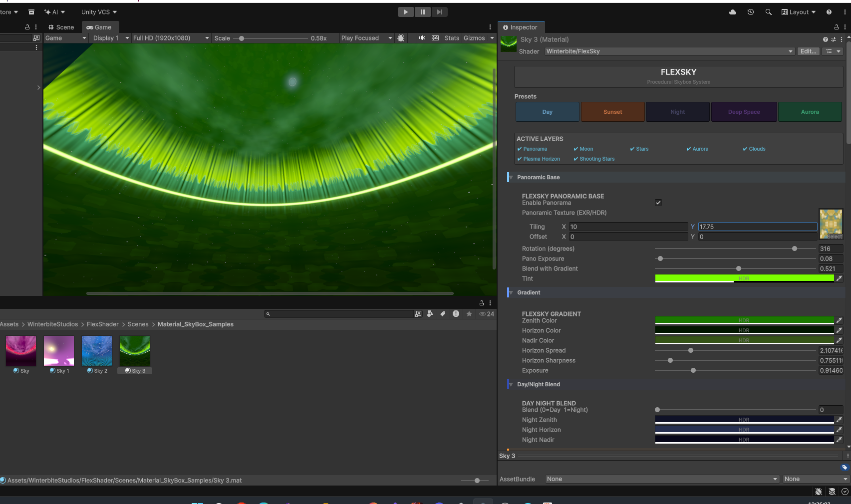Click the bug icon in the Game view toolbar
The height and width of the screenshot is (504, 851).
[401, 38]
